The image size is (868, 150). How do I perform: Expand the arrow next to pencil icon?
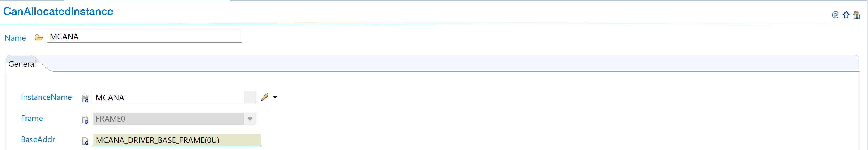(275, 97)
